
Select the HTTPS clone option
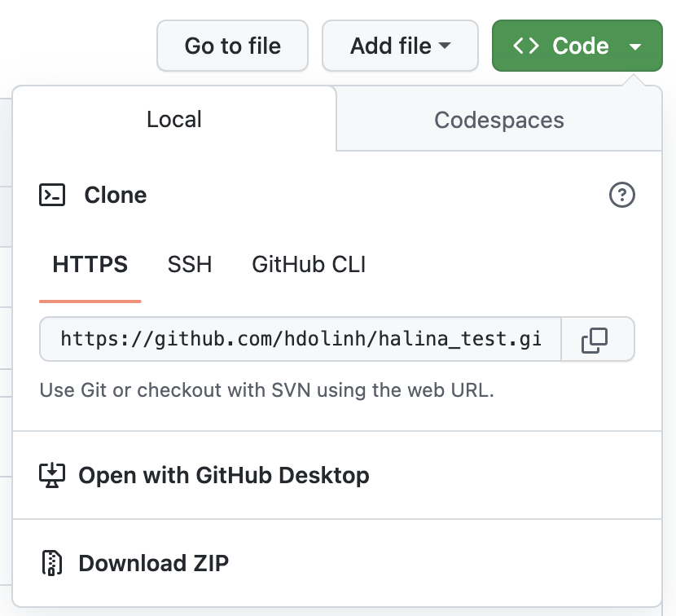pos(90,265)
